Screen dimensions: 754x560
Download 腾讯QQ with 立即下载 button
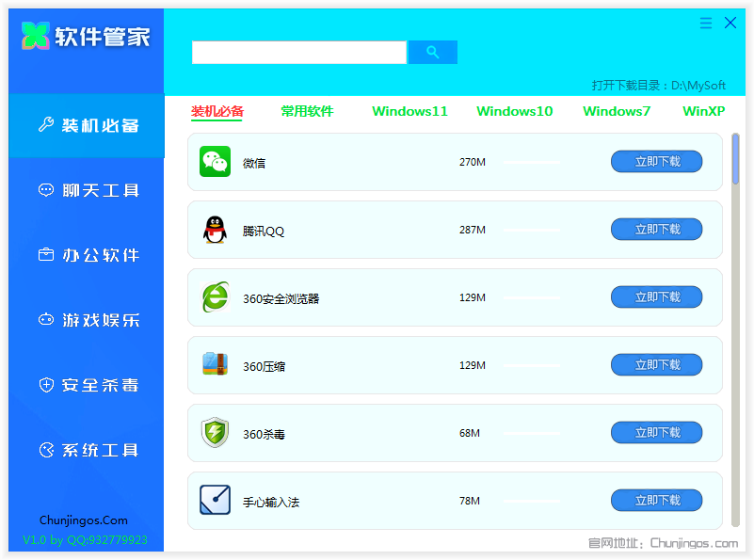tap(656, 230)
